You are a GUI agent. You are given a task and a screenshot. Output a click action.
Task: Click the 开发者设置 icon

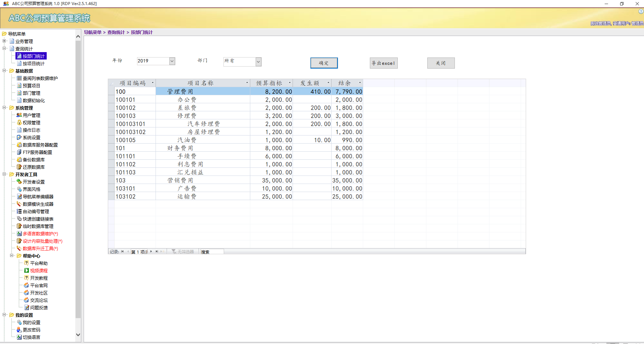19,182
